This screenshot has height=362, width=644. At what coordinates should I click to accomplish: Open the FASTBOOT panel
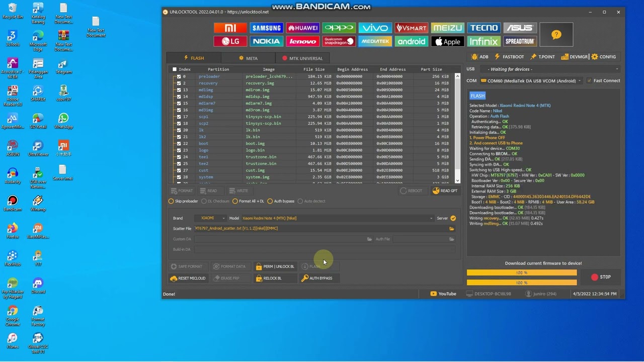click(x=509, y=57)
